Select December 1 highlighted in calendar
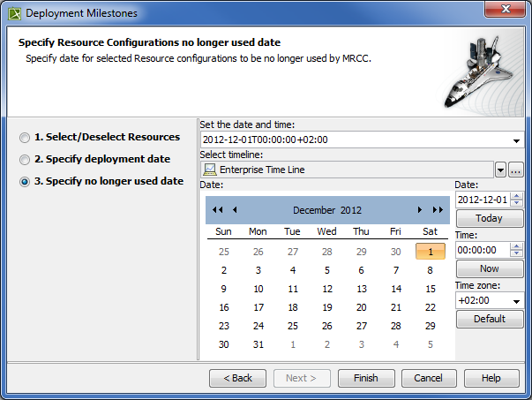Image resolution: width=532 pixels, height=400 pixels. [x=431, y=252]
